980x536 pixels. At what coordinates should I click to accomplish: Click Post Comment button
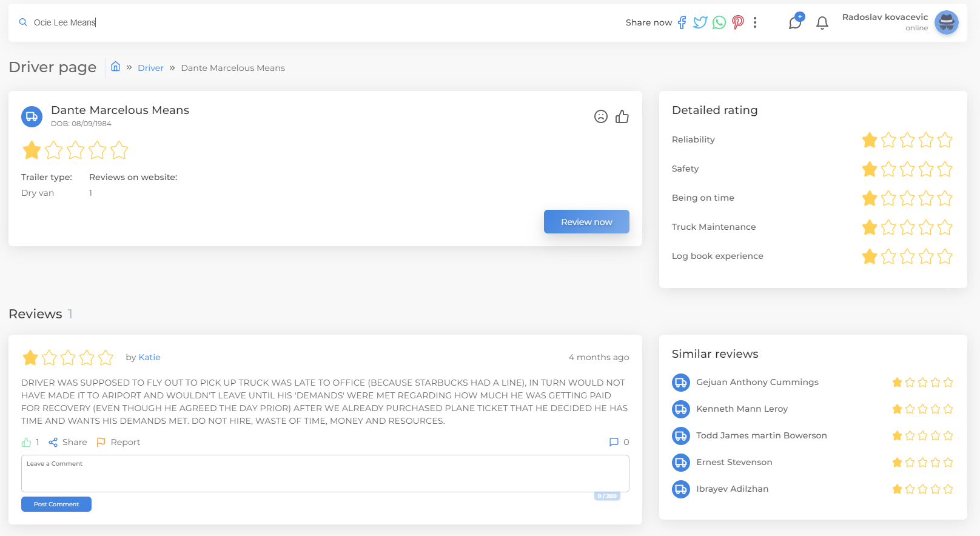pos(56,504)
